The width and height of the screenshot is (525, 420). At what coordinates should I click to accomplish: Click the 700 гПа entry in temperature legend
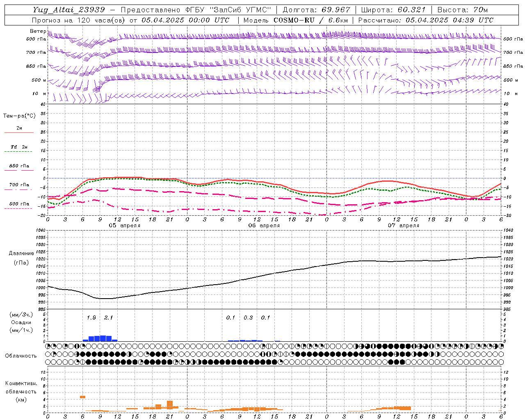click(x=19, y=185)
